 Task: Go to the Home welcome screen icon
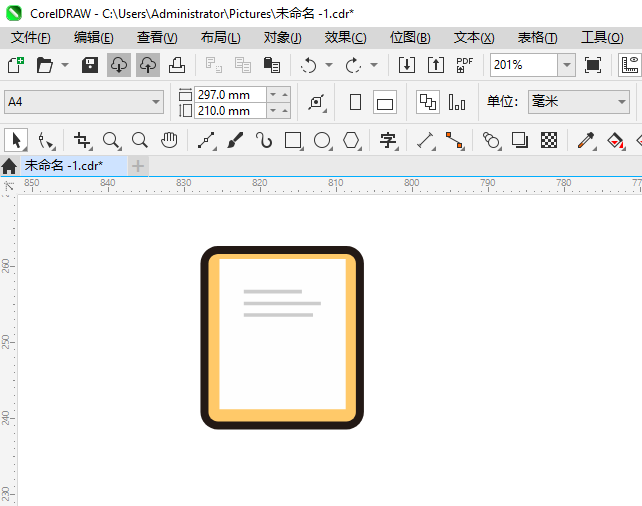tap(9, 166)
